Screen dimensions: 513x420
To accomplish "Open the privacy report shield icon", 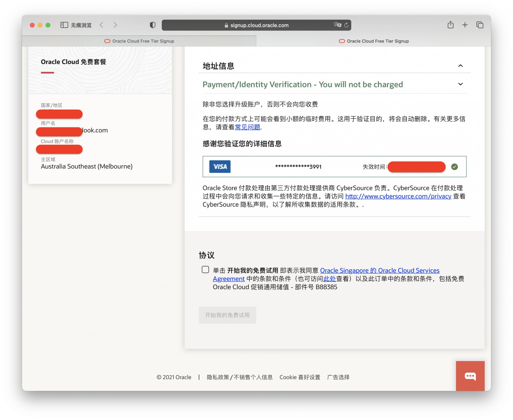I will (x=153, y=25).
